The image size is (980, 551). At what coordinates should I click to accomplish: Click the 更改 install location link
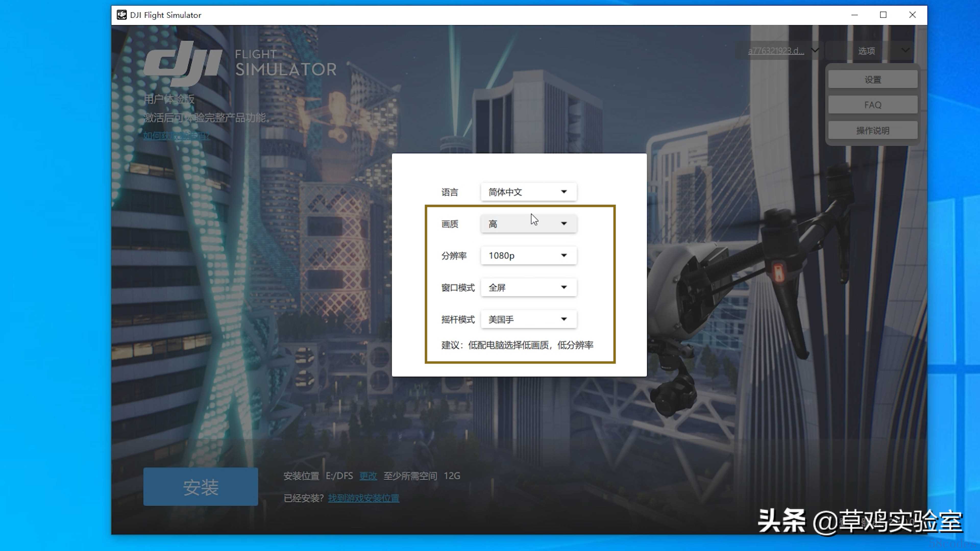368,476
